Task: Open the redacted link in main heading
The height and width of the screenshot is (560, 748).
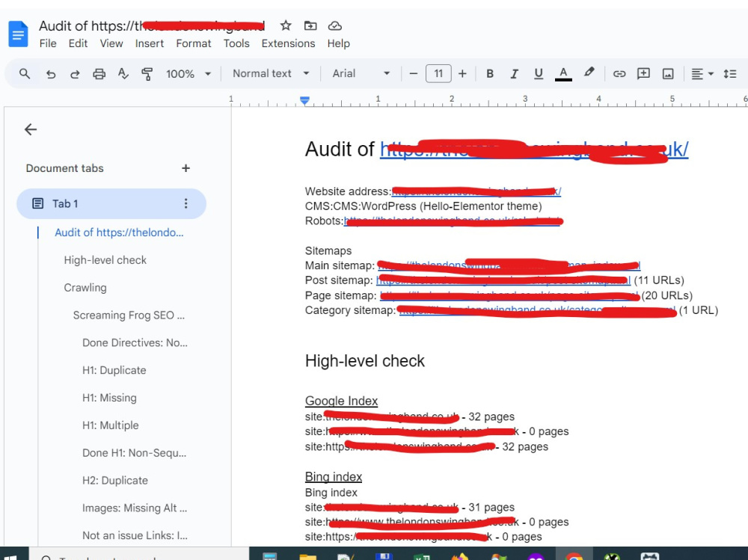Action: (534, 150)
